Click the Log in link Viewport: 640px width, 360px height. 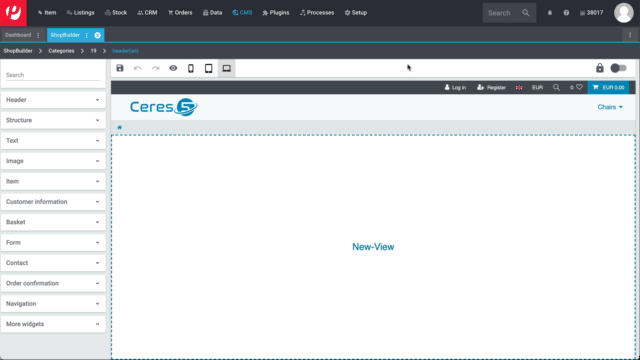(455, 87)
